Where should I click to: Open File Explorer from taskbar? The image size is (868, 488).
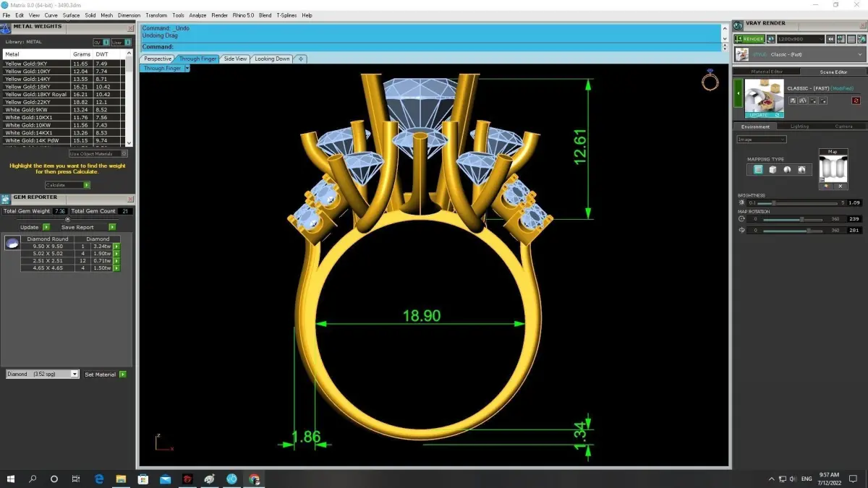point(121,479)
